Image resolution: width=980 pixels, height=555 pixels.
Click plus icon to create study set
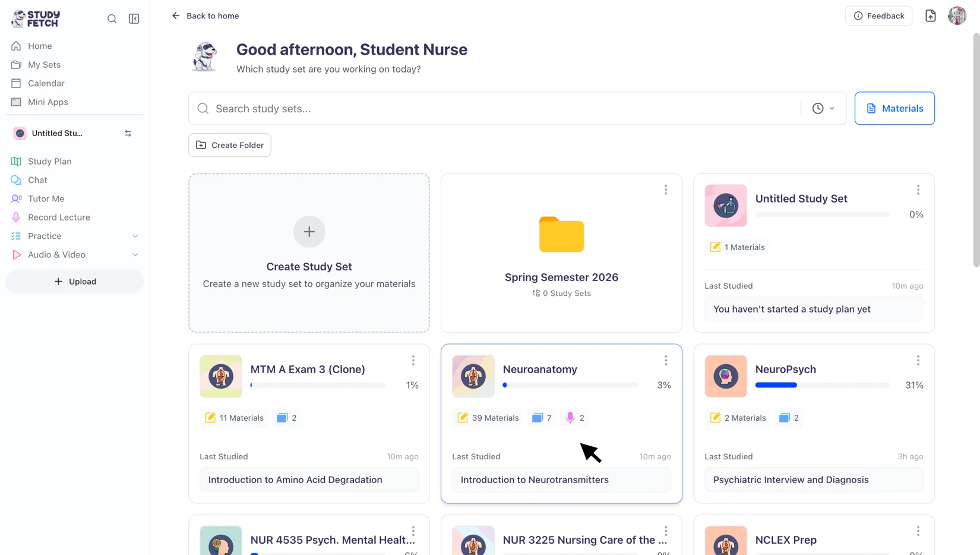pos(309,232)
